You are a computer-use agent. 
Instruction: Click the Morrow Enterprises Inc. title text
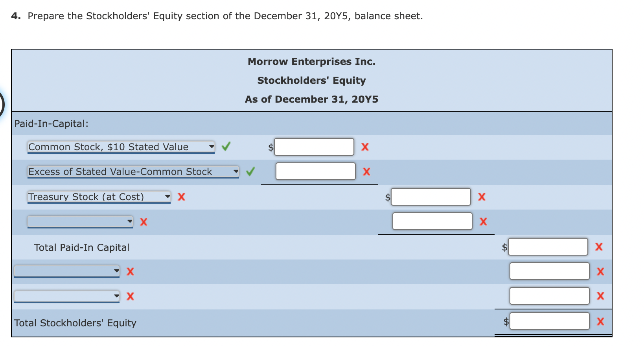tap(311, 61)
